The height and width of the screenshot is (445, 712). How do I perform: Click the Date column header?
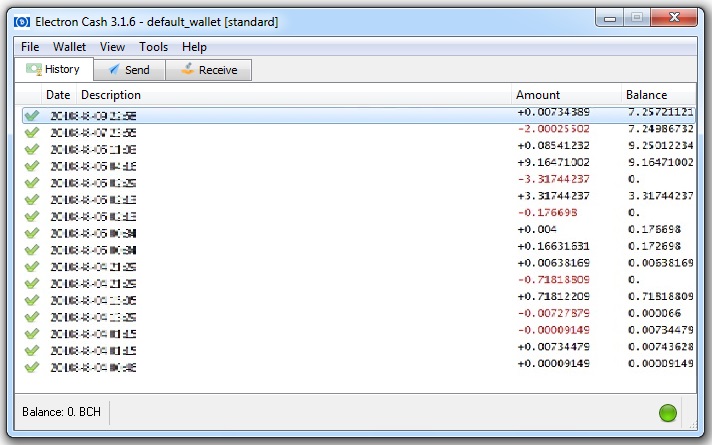pyautogui.click(x=58, y=95)
